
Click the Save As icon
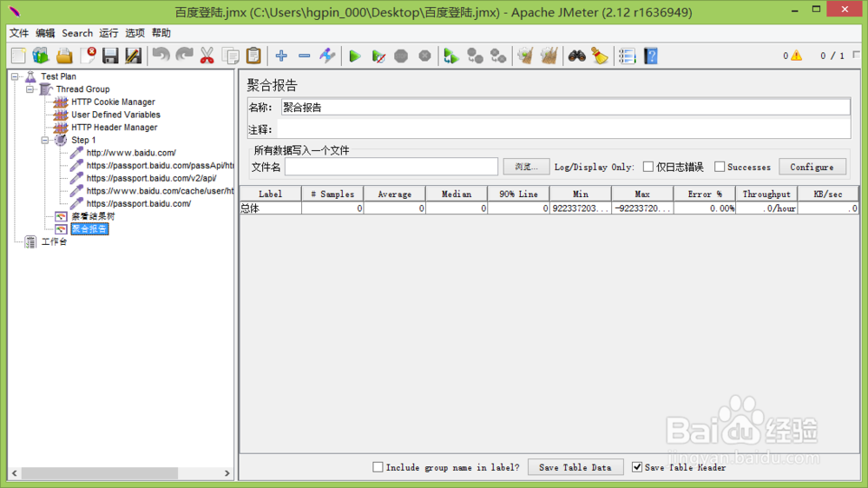point(134,56)
